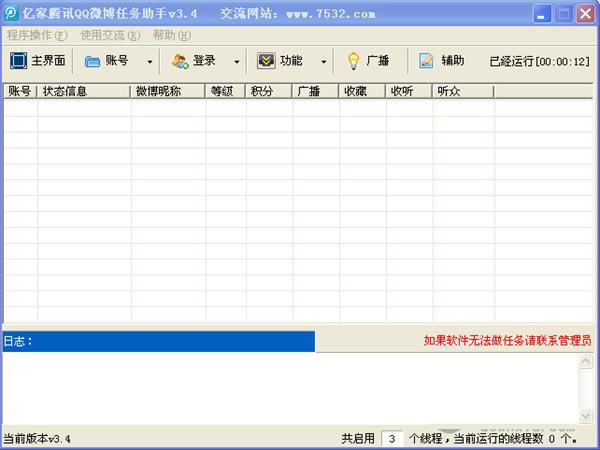Sort by the 收藏 column header
Screen dimensions: 600x450
362,91
